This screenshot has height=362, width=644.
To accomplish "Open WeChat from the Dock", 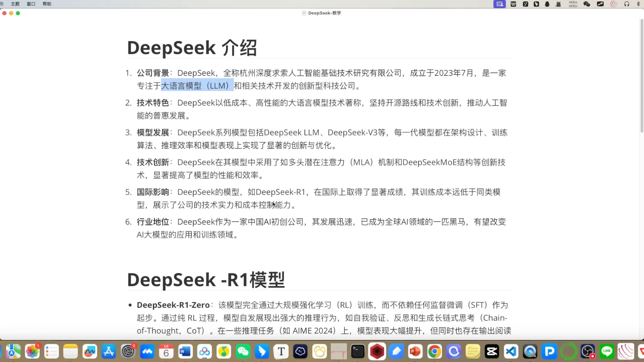I will pos(243,351).
